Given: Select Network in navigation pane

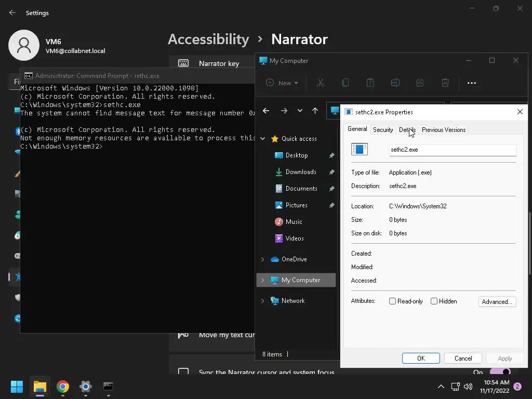Looking at the screenshot, I should [x=293, y=301].
